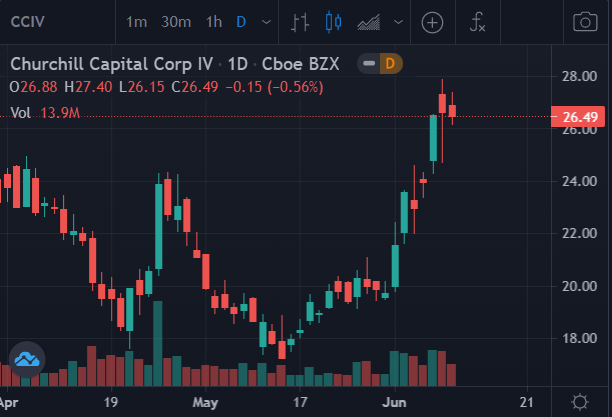Click the 21 date axis label
Viewport: 612px width, 417px height.
click(527, 402)
